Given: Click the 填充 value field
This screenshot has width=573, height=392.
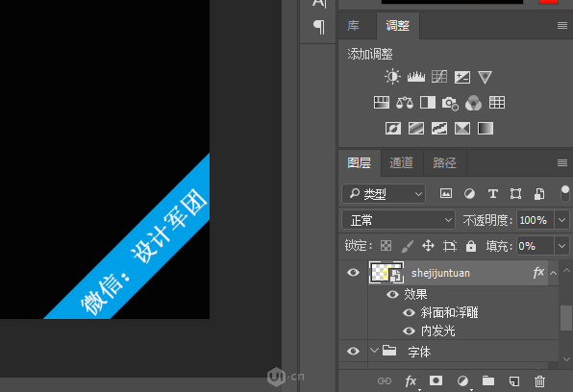Looking at the screenshot, I should pyautogui.click(x=535, y=246).
